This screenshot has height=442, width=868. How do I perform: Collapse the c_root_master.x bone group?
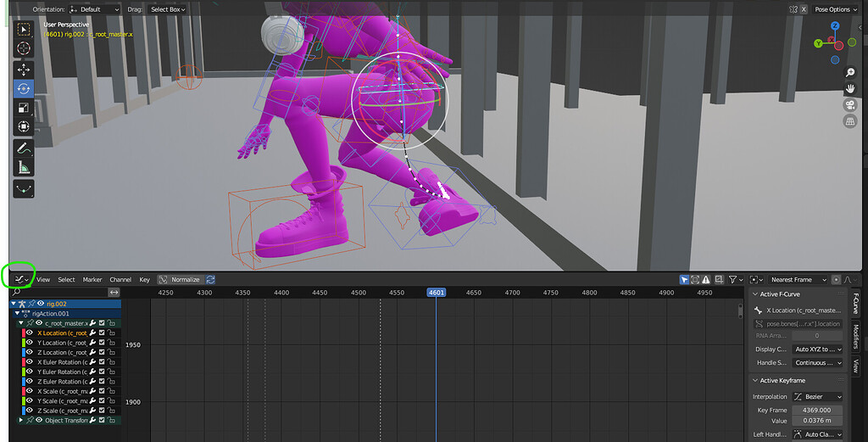(x=21, y=323)
